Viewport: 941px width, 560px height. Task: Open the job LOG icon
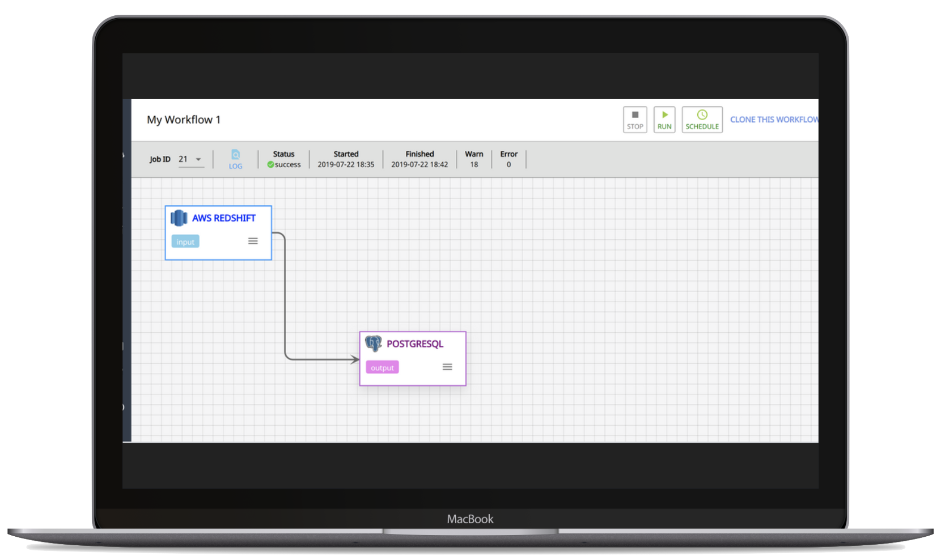235,159
